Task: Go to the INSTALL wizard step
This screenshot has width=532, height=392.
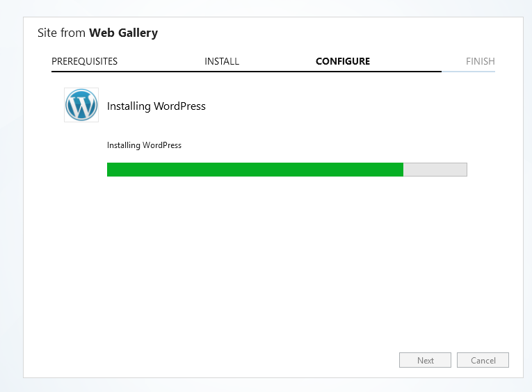Action: [x=222, y=61]
